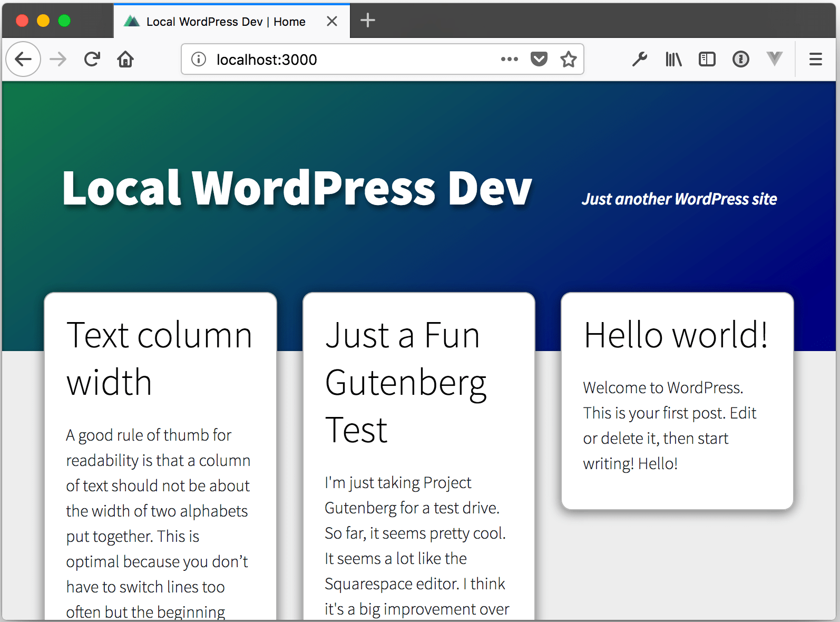Bookmark this page with the star
840x622 pixels.
click(568, 59)
